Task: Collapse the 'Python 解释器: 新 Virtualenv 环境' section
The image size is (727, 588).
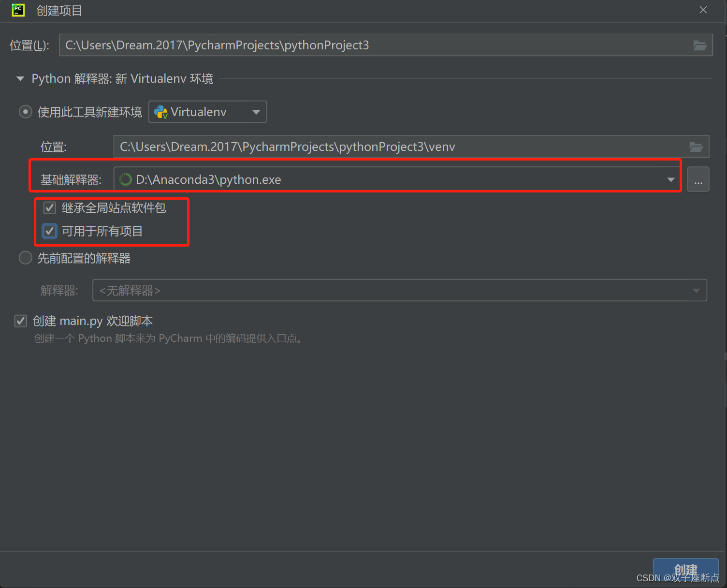Action: point(20,79)
